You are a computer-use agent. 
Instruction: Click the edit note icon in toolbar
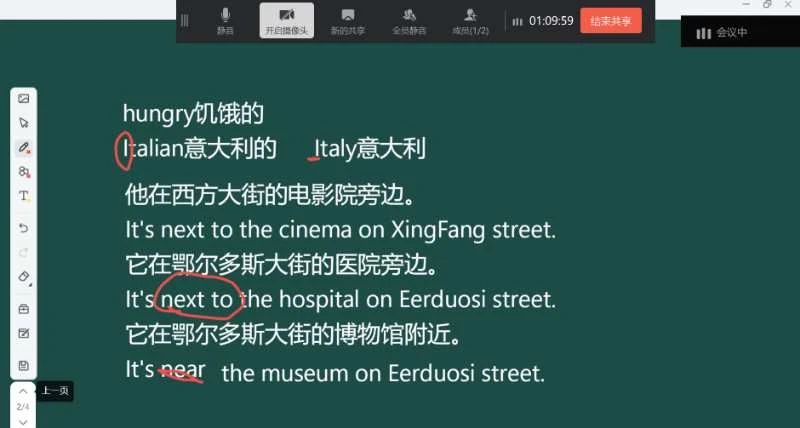[24, 333]
